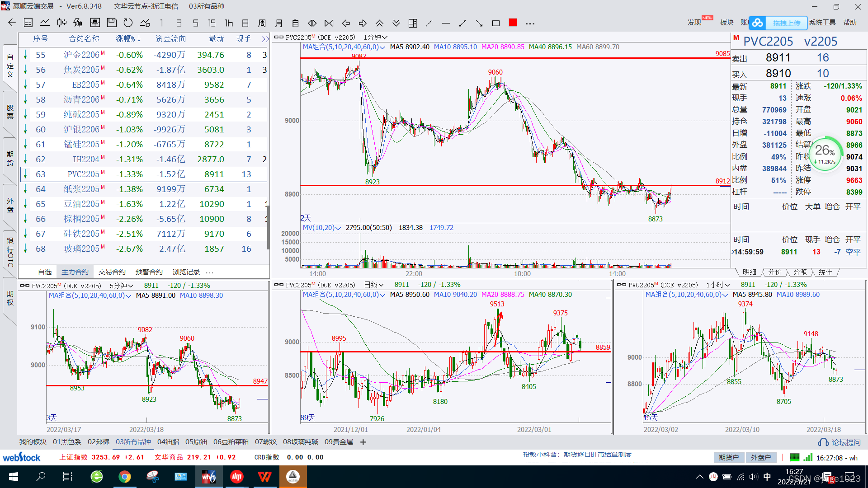Image resolution: width=868 pixels, height=488 pixels.
Task: Open the 论坛提问 forum link
Action: pyautogui.click(x=840, y=442)
